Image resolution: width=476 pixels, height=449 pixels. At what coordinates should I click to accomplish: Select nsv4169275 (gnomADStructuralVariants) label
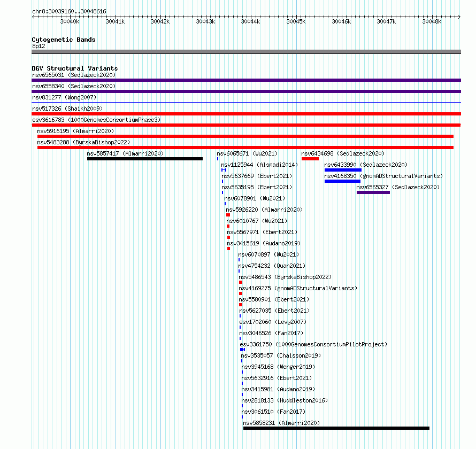tap(298, 288)
